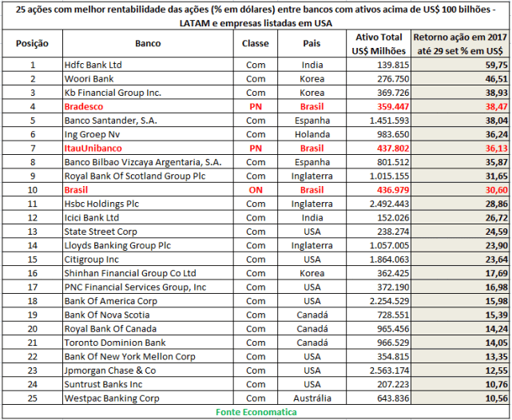512x420 pixels.
Task: Click 'Bank Of New York Mellon Corp'
Action: 148,357
